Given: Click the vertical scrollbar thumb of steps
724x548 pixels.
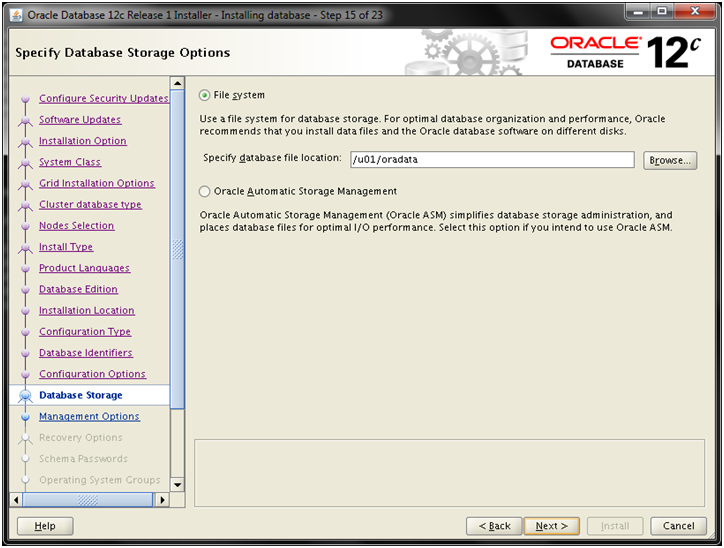Looking at the screenshot, I should (177, 249).
